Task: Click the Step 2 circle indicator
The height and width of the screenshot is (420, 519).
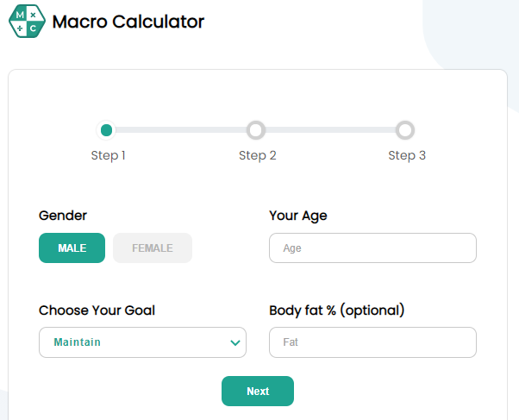Action: click(256, 130)
